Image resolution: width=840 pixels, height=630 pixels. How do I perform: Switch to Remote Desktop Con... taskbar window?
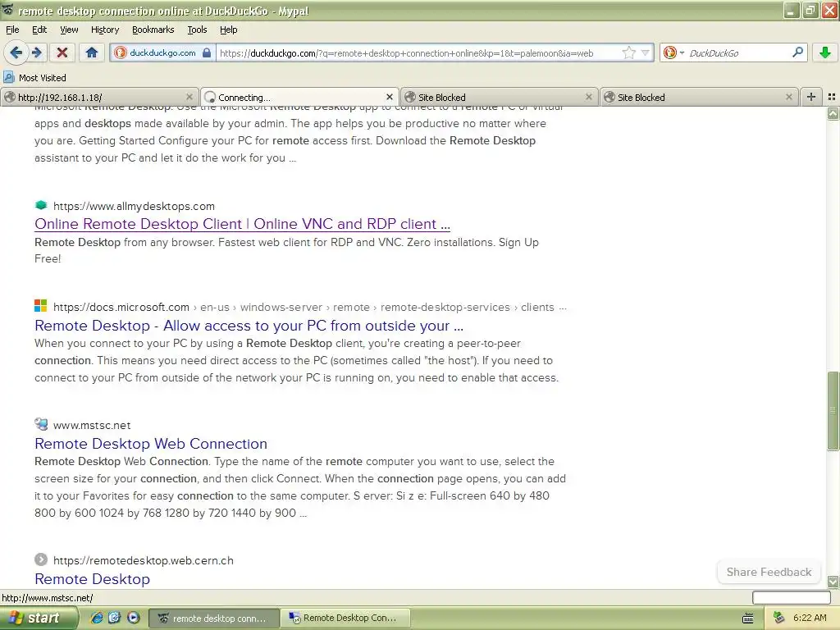pyautogui.click(x=345, y=618)
